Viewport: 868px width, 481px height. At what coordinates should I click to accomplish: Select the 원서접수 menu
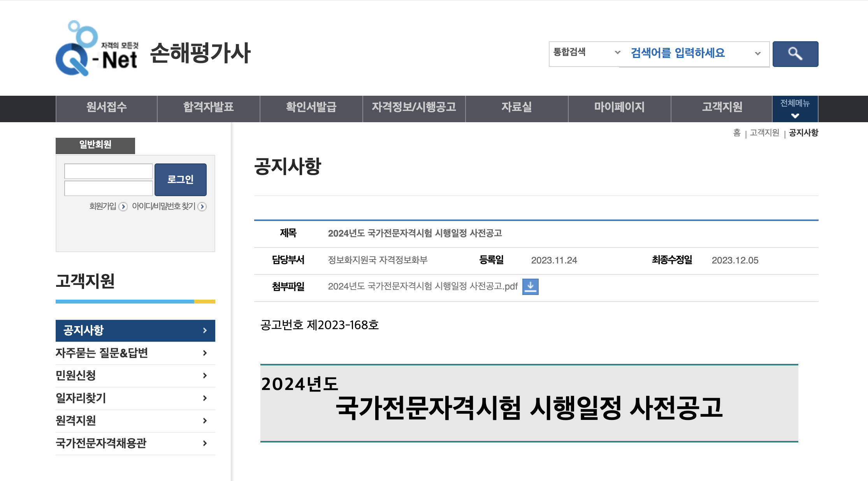pos(106,108)
